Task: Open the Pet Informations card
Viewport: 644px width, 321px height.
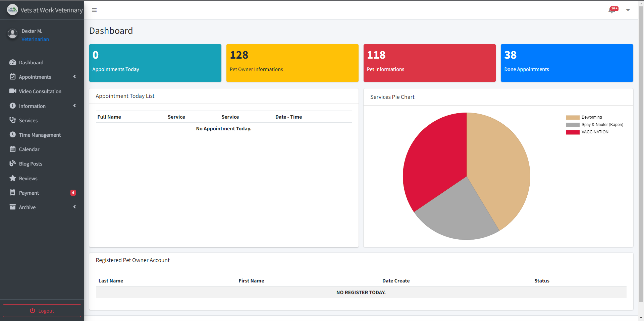Action: [430, 63]
